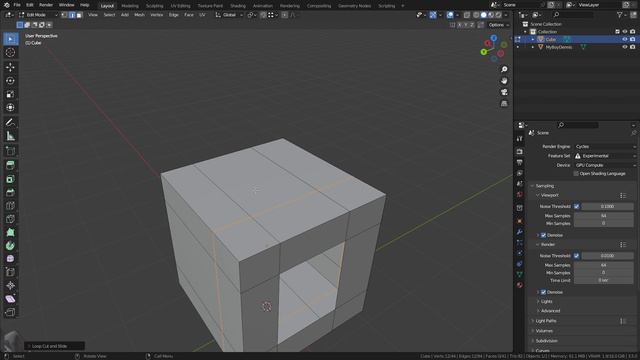640x360 pixels.
Task: Select the Inset Faces tool
Action: click(10, 179)
